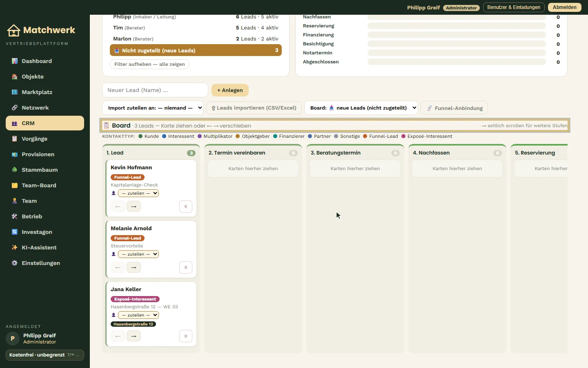Click 'Benutzer & Einladungen' button
Screen dimensions: 588x368
[514, 7]
